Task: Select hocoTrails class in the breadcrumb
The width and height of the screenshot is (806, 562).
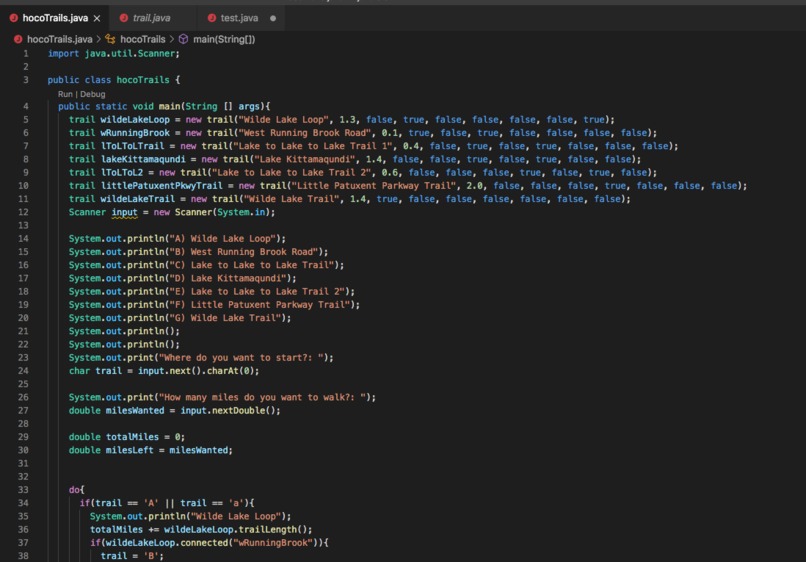Action: pyautogui.click(x=142, y=39)
